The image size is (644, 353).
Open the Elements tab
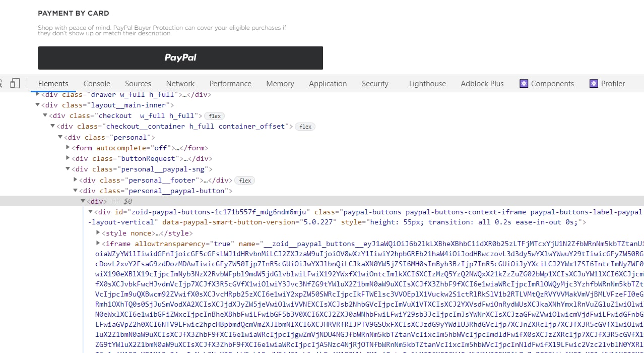(x=53, y=84)
